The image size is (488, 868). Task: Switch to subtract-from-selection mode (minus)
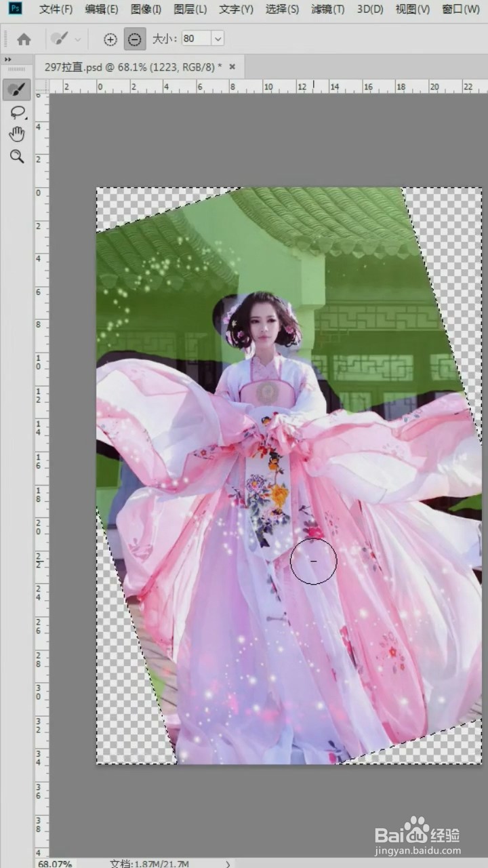coord(134,39)
